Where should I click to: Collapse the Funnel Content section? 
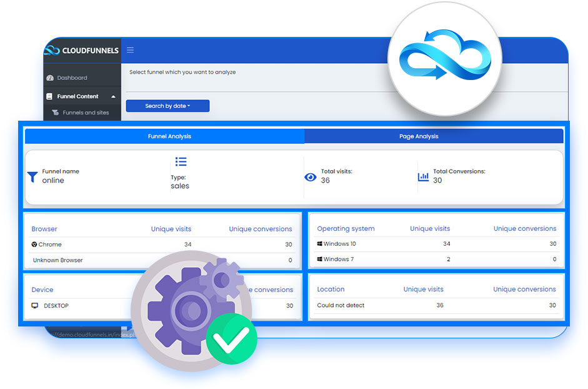pyautogui.click(x=82, y=96)
